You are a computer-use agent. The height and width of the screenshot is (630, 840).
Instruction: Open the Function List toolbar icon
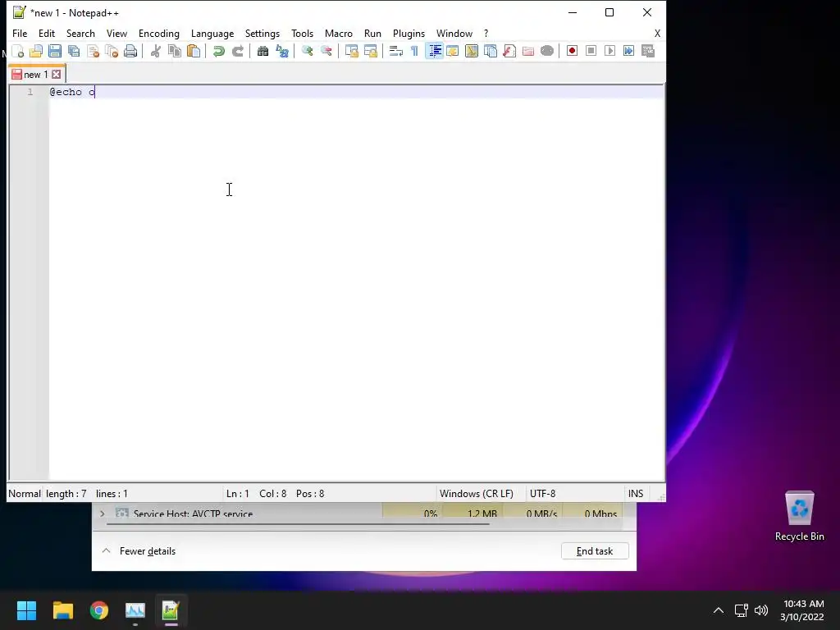(x=509, y=51)
